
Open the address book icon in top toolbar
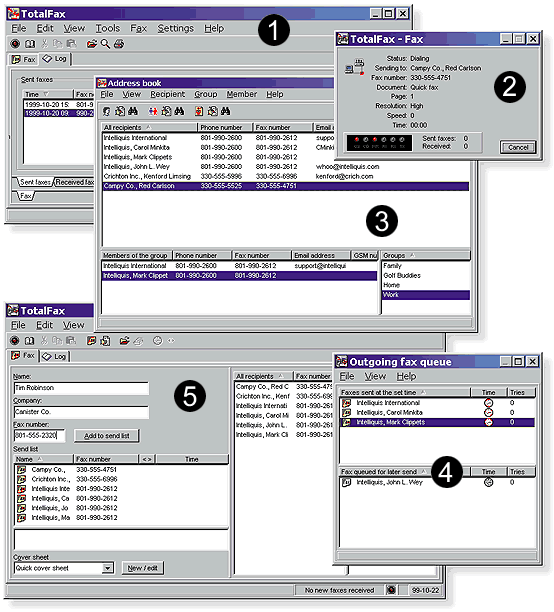click(x=30, y=44)
